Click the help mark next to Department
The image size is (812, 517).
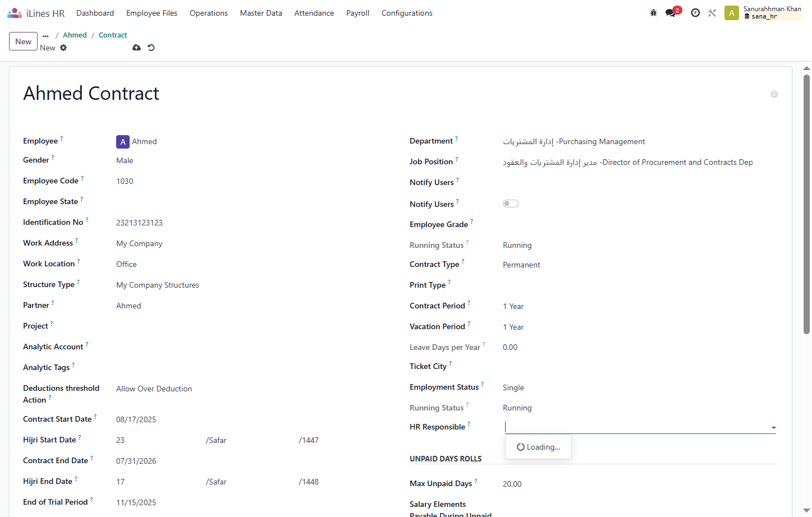(x=456, y=138)
